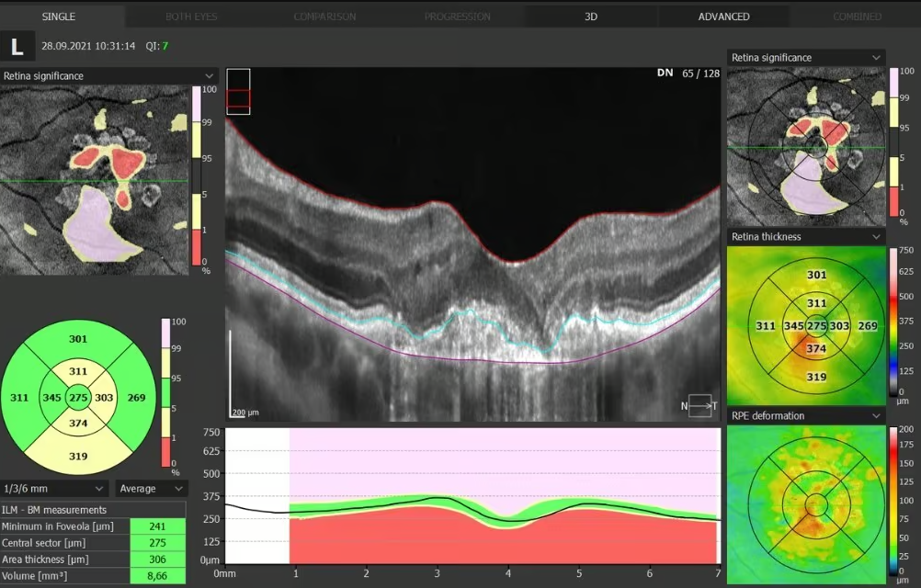Viewport: 921px width, 588px height.
Task: Click the thickness profile graph
Action: point(472,496)
